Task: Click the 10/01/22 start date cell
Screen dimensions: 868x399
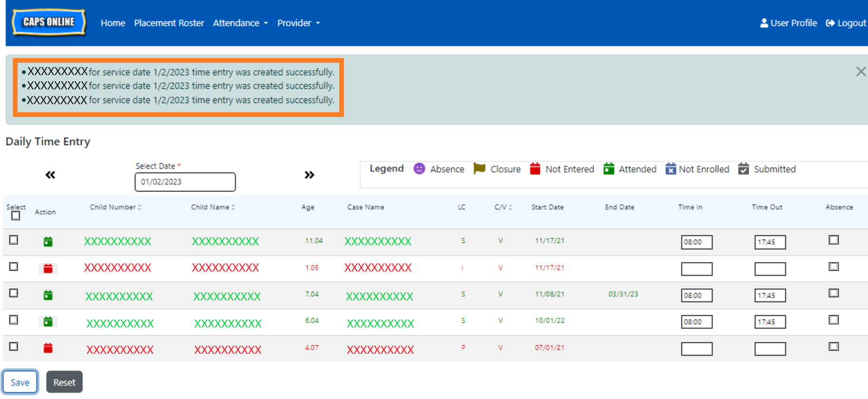Action: click(550, 321)
